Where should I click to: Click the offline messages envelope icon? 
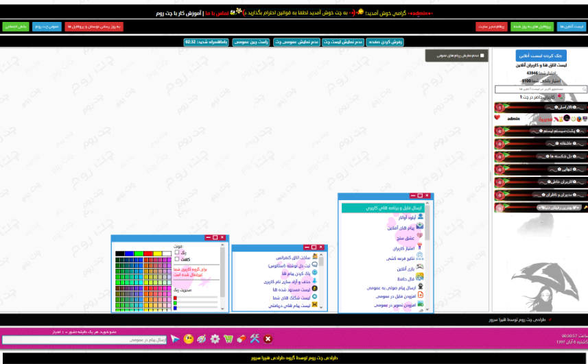pos(420,226)
